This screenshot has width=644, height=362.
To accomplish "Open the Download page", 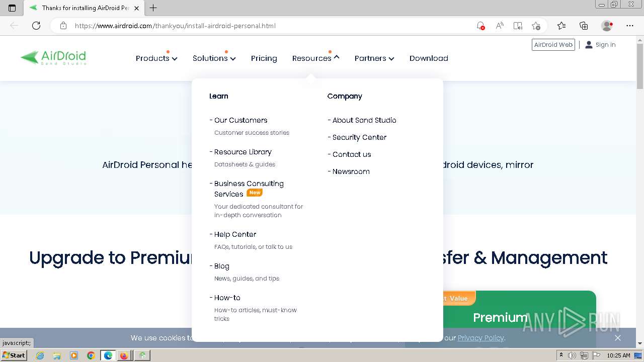I will point(429,58).
